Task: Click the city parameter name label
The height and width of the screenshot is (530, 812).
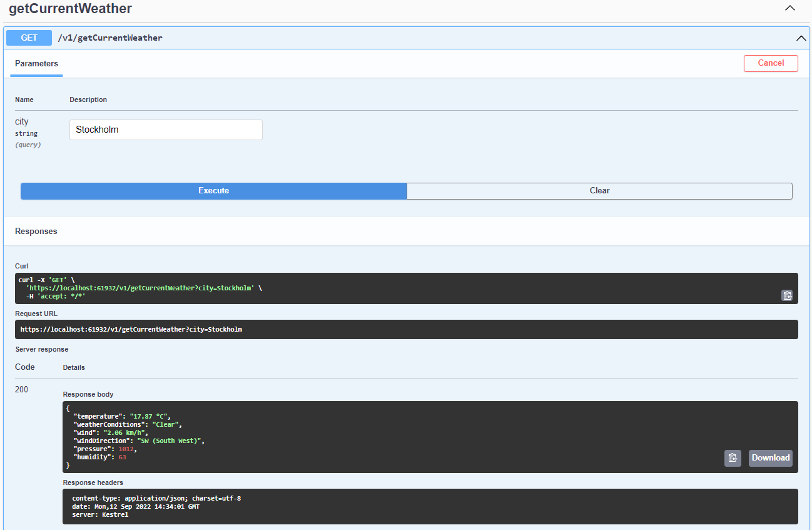Action: click(21, 121)
